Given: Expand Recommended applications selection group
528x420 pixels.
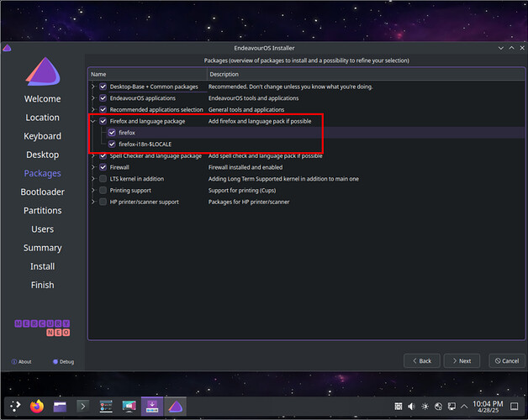Looking at the screenshot, I should coord(93,109).
